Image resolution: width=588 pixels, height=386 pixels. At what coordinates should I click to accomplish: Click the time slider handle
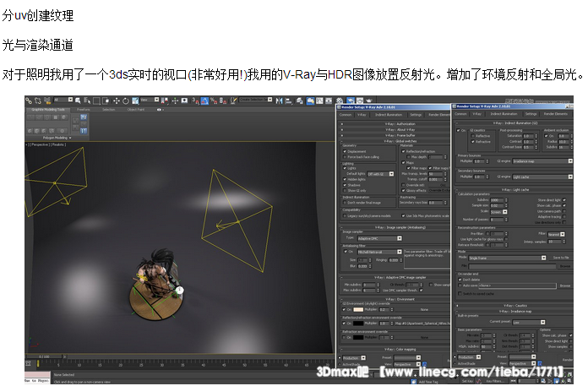(x=46, y=356)
